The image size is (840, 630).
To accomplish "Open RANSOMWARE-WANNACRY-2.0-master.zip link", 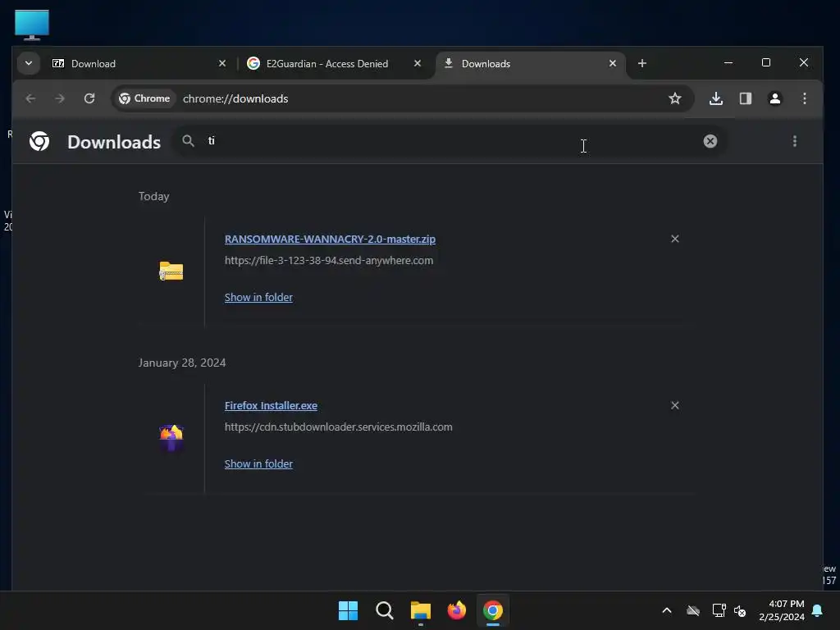I will pyautogui.click(x=330, y=239).
